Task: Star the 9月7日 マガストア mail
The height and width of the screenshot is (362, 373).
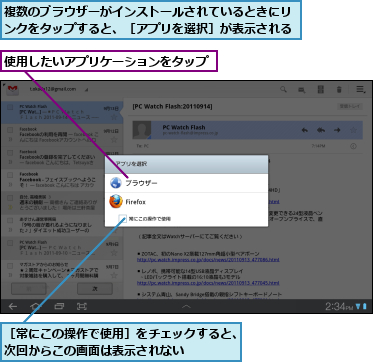Action: (x=114, y=275)
